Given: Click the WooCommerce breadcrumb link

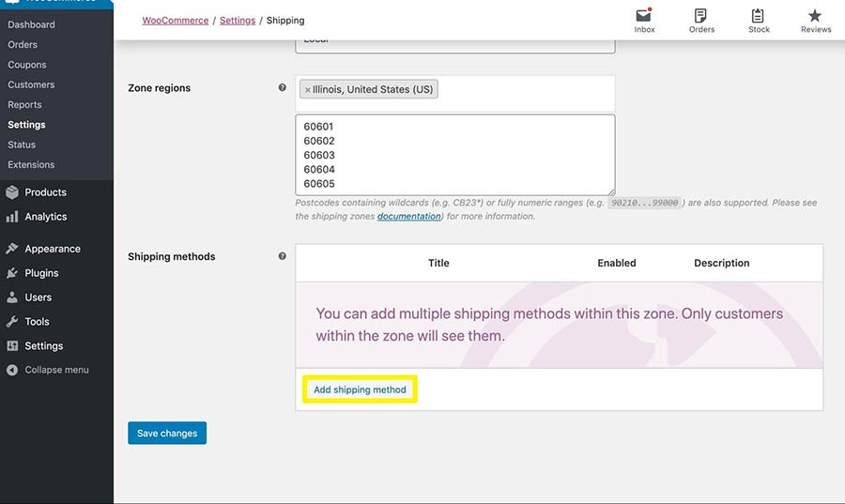Looking at the screenshot, I should point(176,20).
